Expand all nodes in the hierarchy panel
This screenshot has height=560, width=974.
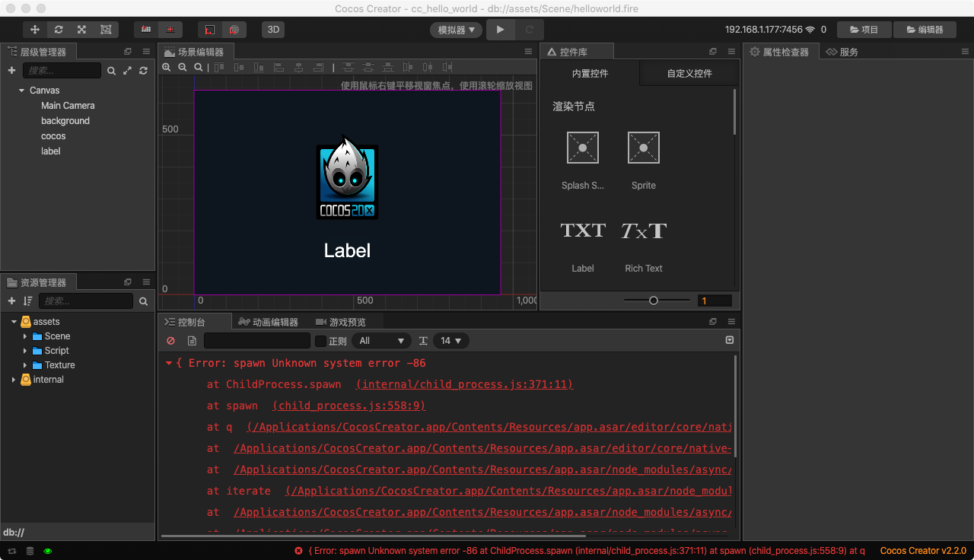tap(127, 71)
